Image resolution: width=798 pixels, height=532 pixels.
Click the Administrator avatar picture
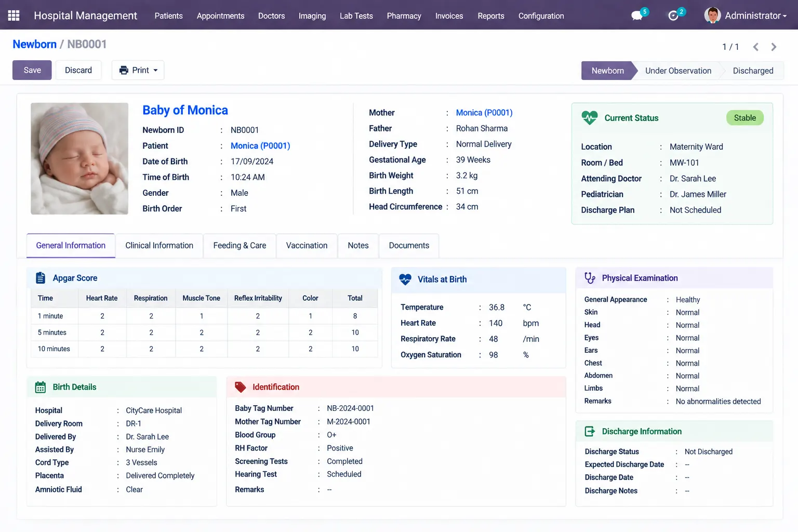click(712, 16)
